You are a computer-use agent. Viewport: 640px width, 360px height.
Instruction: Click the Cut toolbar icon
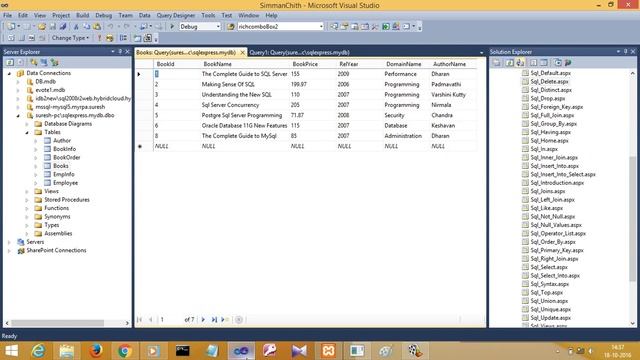[76, 27]
